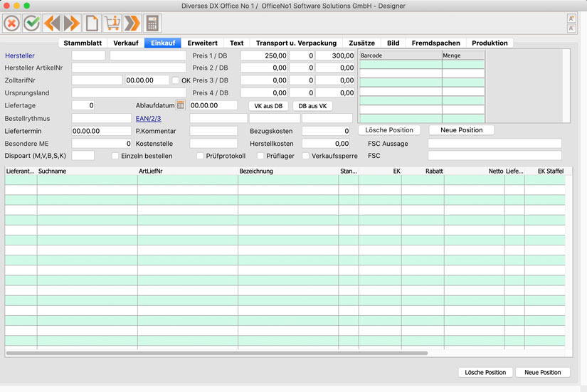The image size is (587, 392).
Task: Switch to the Produktion tab
Action: 490,43
